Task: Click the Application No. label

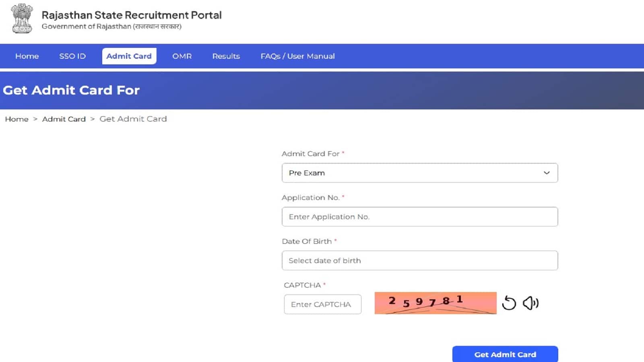Action: [310, 197]
